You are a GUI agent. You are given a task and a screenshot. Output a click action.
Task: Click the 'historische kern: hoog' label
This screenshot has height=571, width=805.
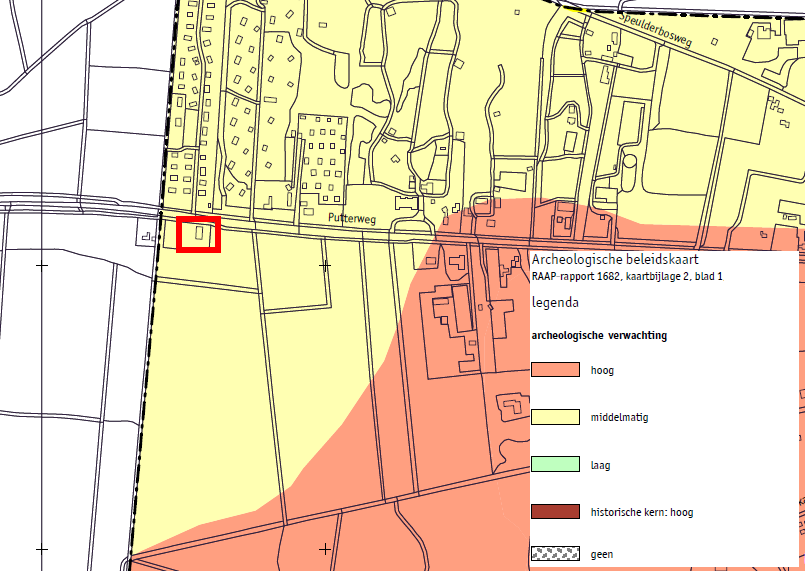click(642, 512)
